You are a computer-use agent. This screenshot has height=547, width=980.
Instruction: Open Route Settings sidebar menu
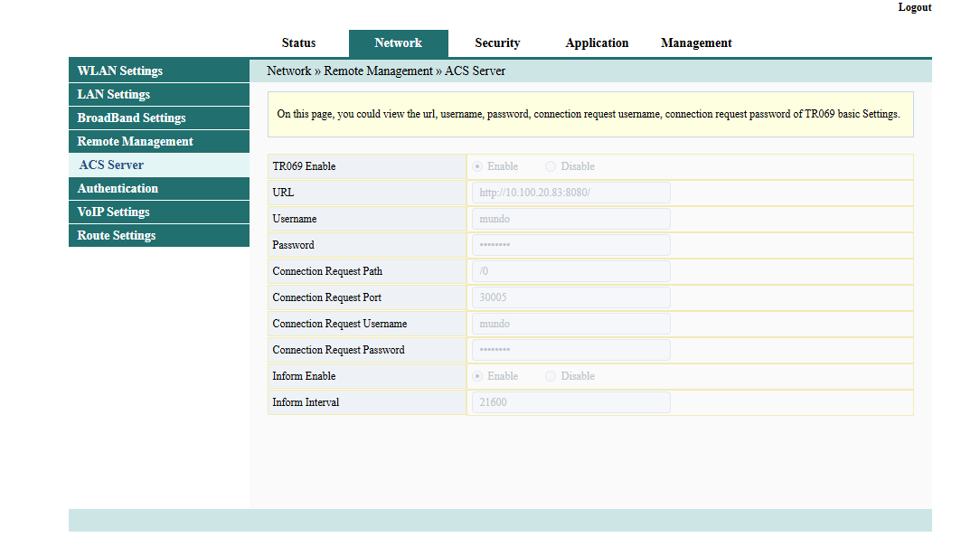click(x=159, y=236)
